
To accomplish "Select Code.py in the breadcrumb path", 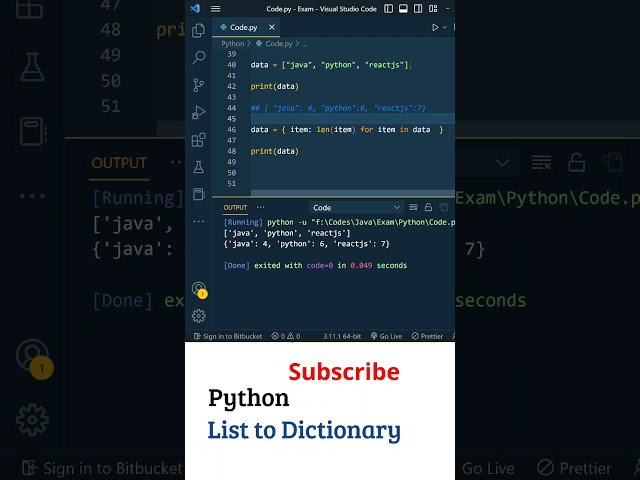I will (x=279, y=44).
